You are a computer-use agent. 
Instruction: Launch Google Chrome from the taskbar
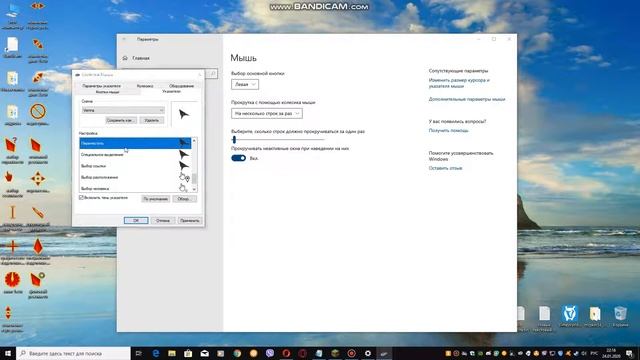(x=237, y=353)
